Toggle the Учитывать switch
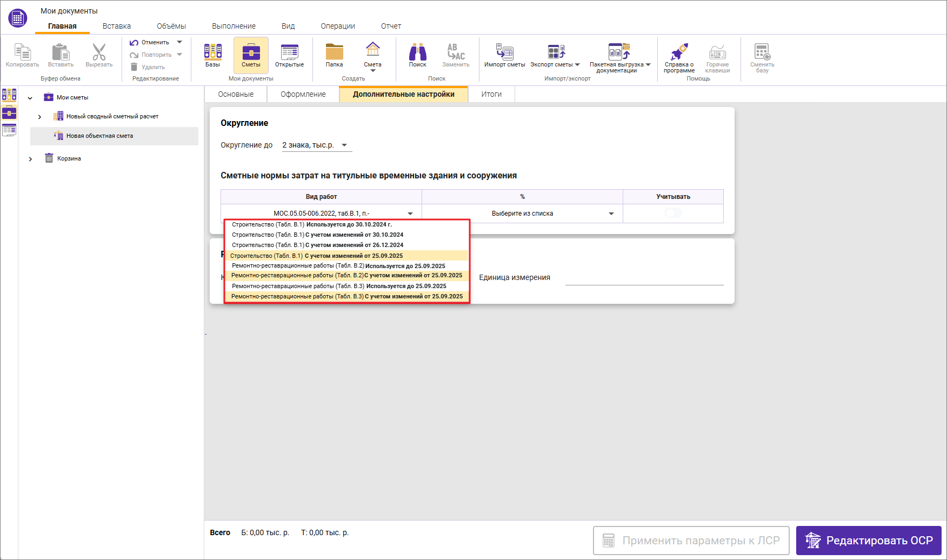 [x=673, y=213]
